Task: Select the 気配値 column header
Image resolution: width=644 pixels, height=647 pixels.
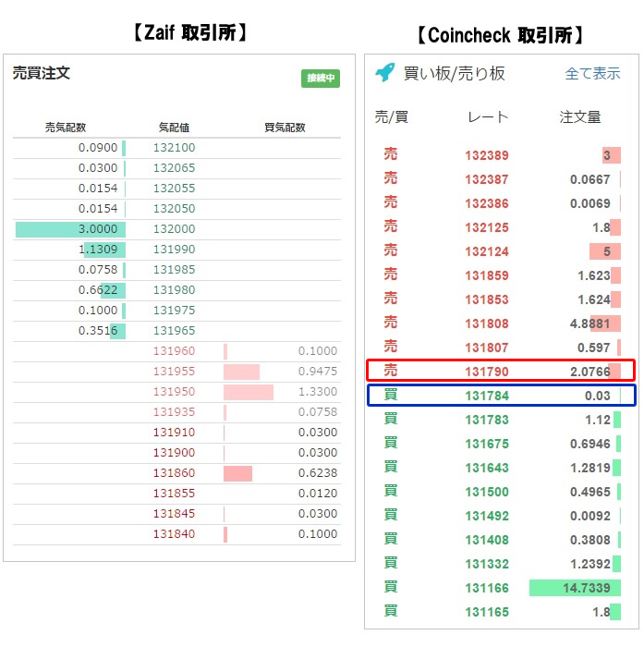Action: [x=174, y=128]
